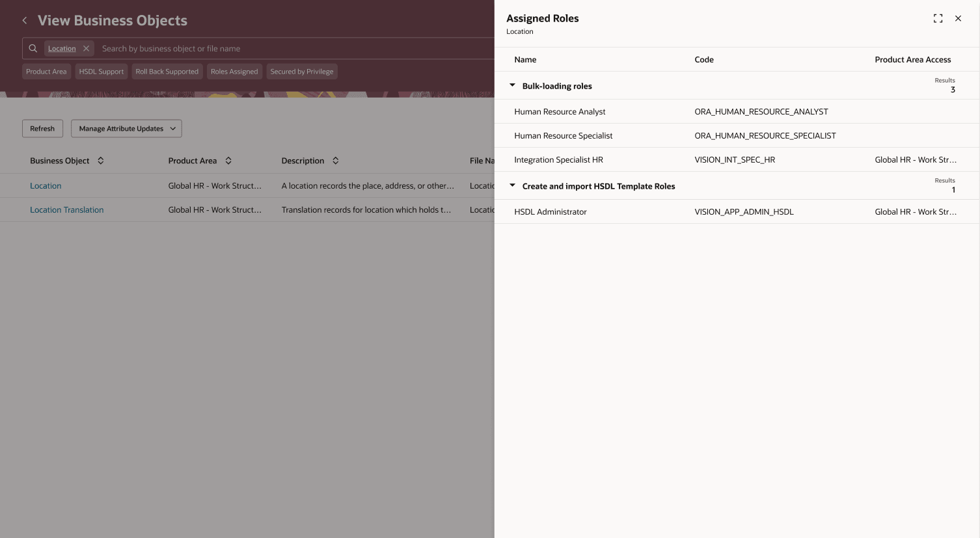The height and width of the screenshot is (538, 980).
Task: Click the Refresh button
Action: point(42,128)
